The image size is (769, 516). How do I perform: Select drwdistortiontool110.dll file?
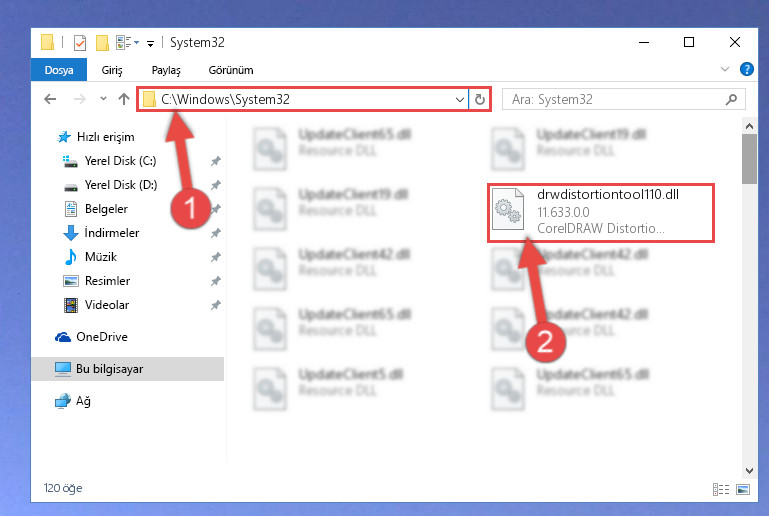point(601,212)
